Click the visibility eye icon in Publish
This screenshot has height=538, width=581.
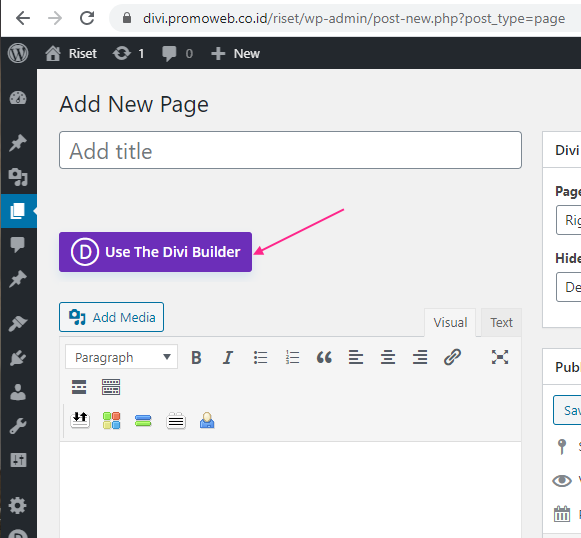(x=562, y=481)
